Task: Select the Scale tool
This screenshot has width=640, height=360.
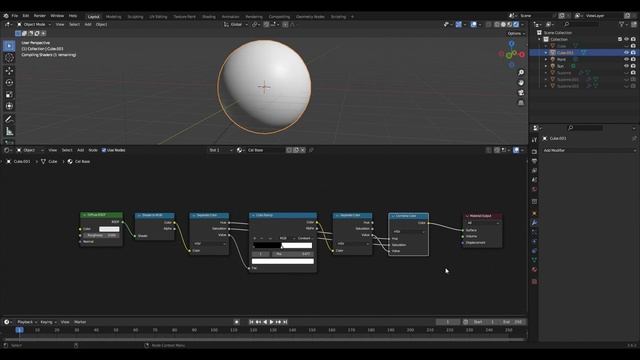Action: click(9, 94)
